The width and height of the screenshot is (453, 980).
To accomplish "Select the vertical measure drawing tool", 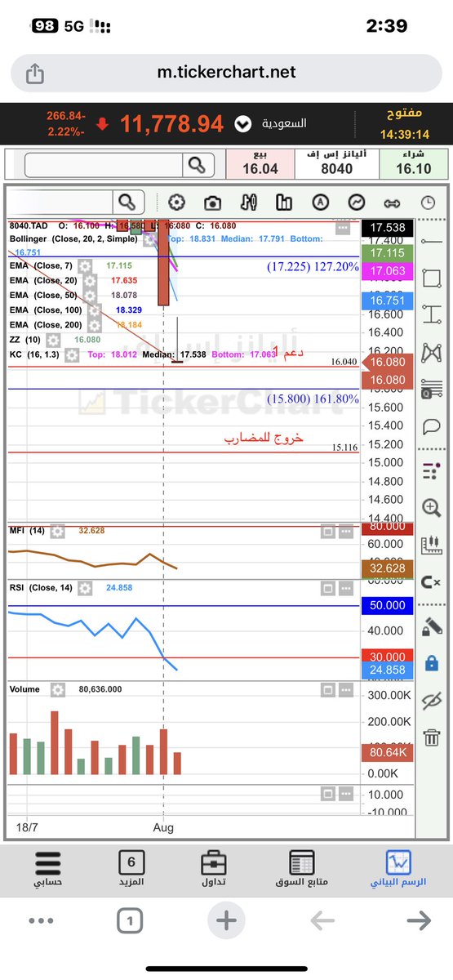I will 431,315.
